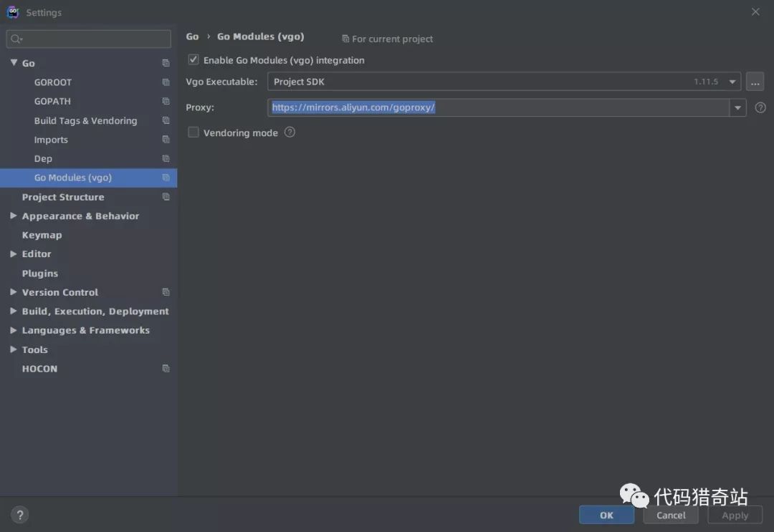
Task: Open Project Structure settings
Action: [x=63, y=197]
